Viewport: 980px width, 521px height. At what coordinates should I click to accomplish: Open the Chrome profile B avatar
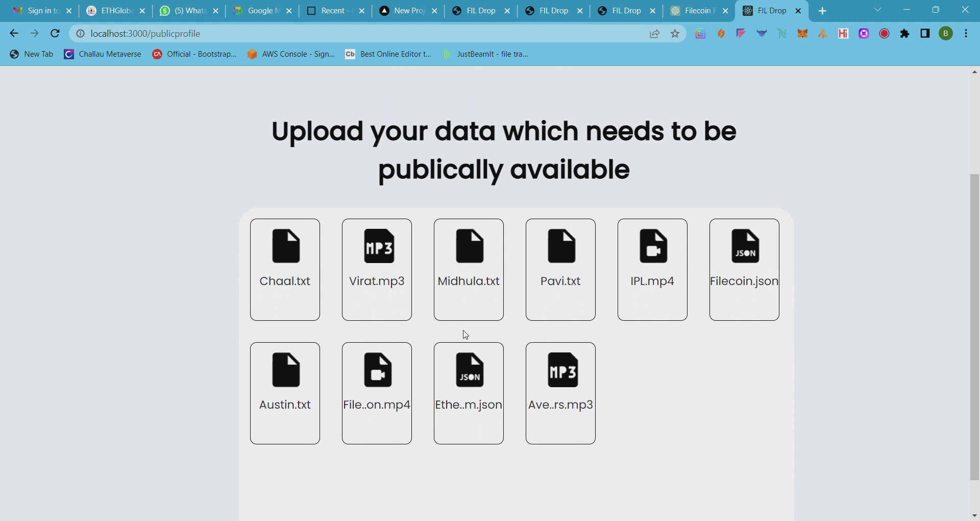[946, 34]
